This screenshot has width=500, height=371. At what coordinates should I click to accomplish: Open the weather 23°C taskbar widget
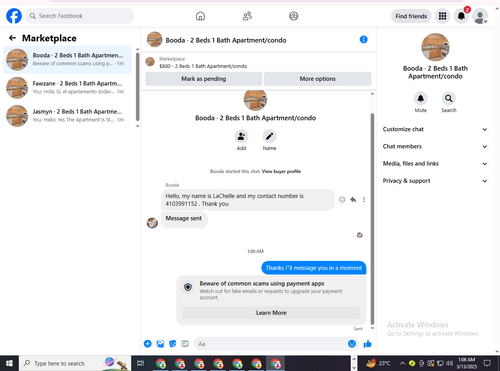tap(378, 363)
